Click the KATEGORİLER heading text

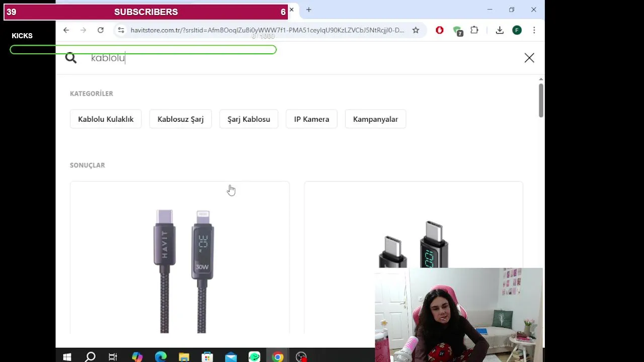tap(92, 94)
